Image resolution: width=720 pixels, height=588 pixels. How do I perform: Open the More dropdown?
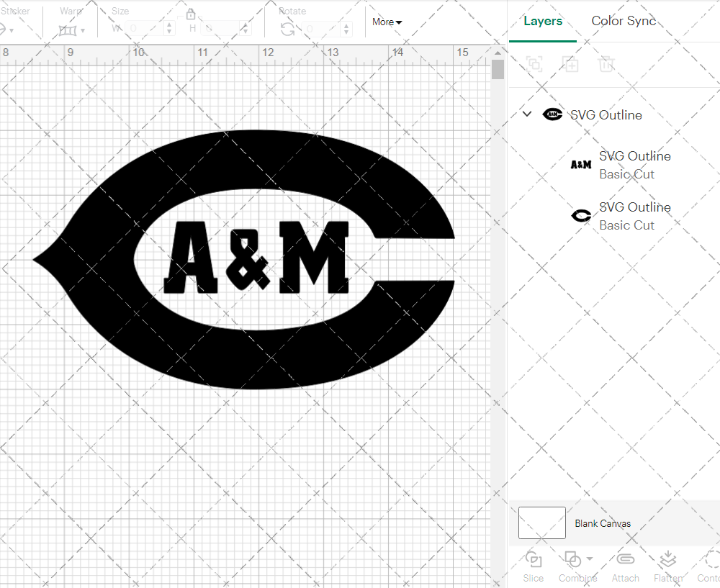point(387,22)
